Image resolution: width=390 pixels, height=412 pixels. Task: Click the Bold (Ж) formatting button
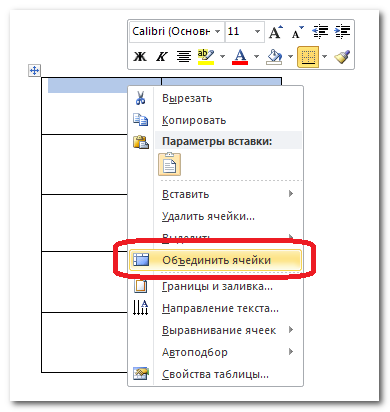(x=140, y=57)
